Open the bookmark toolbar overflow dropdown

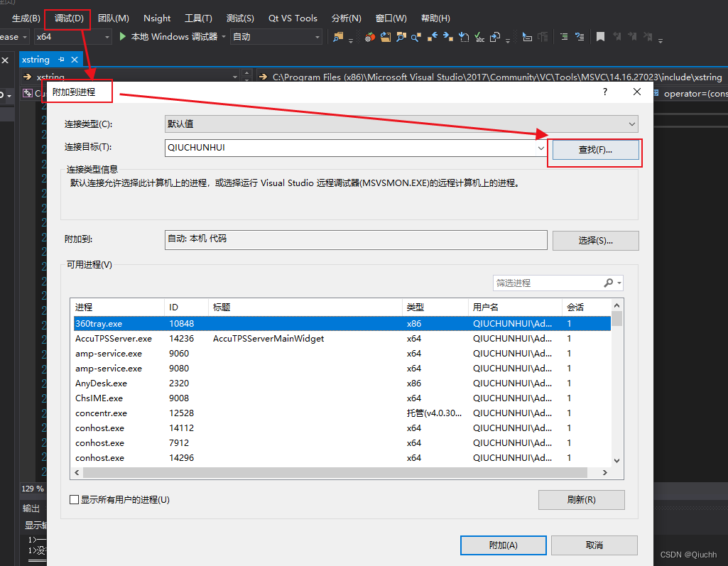pos(661,40)
